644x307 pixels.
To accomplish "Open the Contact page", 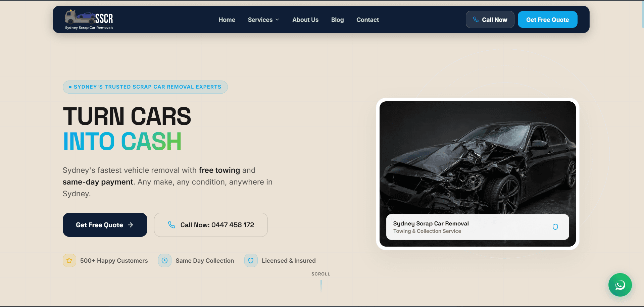I will click(x=367, y=20).
